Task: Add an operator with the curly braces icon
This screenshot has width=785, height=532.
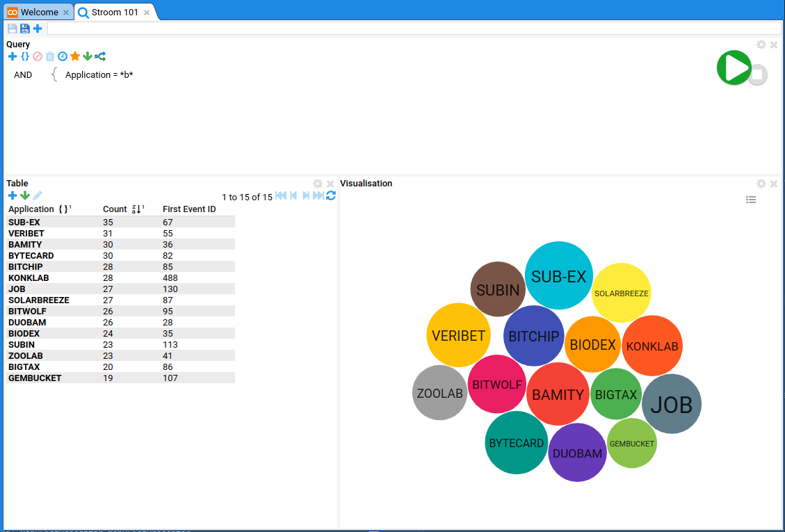Action: pos(25,56)
